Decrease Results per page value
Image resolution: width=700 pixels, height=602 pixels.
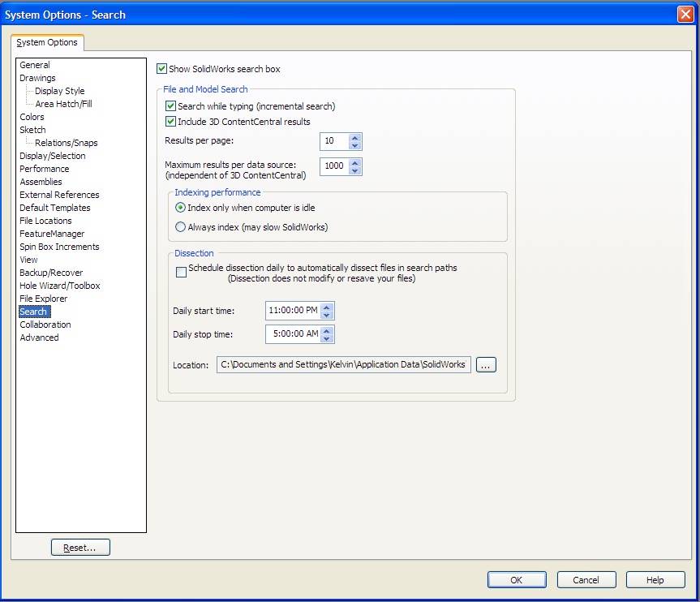coord(355,145)
